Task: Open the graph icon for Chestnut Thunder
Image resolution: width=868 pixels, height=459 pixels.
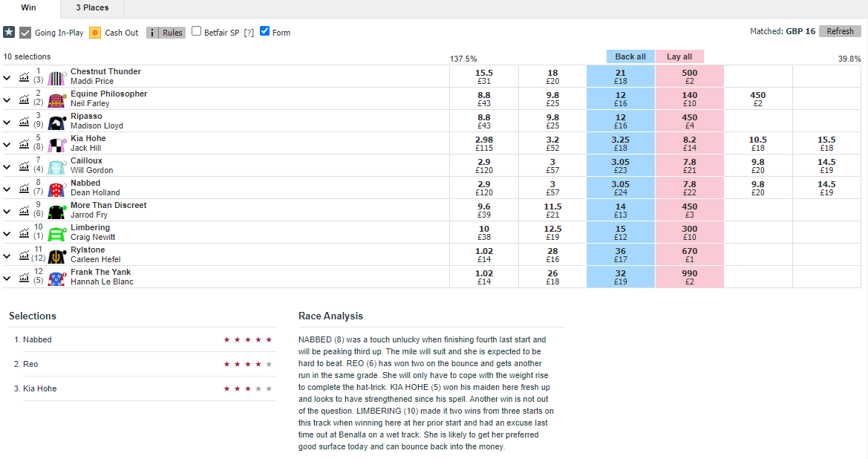Action: coord(24,77)
